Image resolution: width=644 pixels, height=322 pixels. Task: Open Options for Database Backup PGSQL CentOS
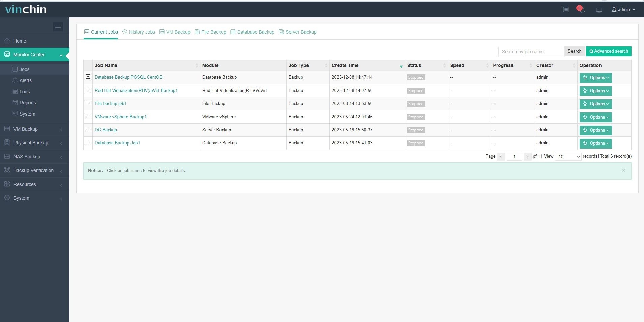pyautogui.click(x=595, y=78)
